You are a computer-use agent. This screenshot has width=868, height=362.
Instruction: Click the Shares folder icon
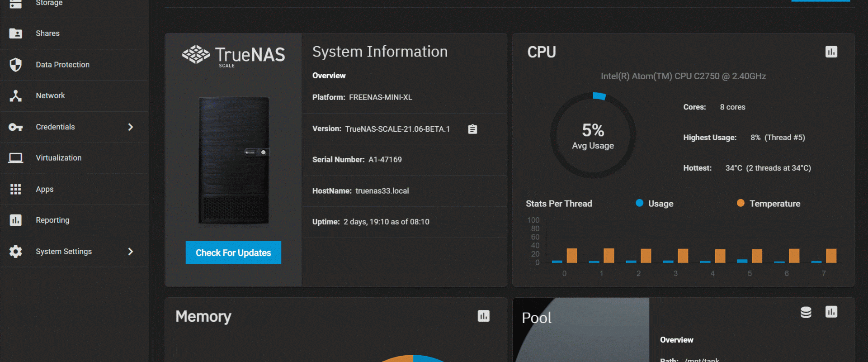point(16,33)
